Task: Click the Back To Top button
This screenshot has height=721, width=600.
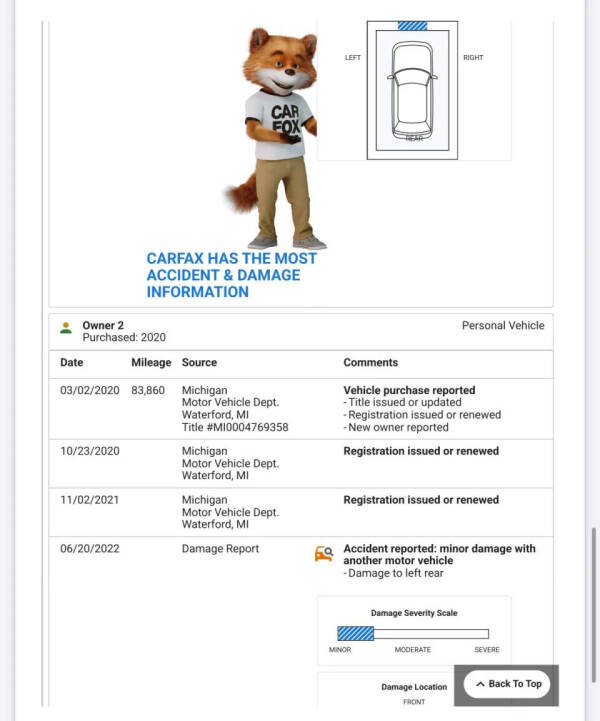Action: click(x=507, y=684)
